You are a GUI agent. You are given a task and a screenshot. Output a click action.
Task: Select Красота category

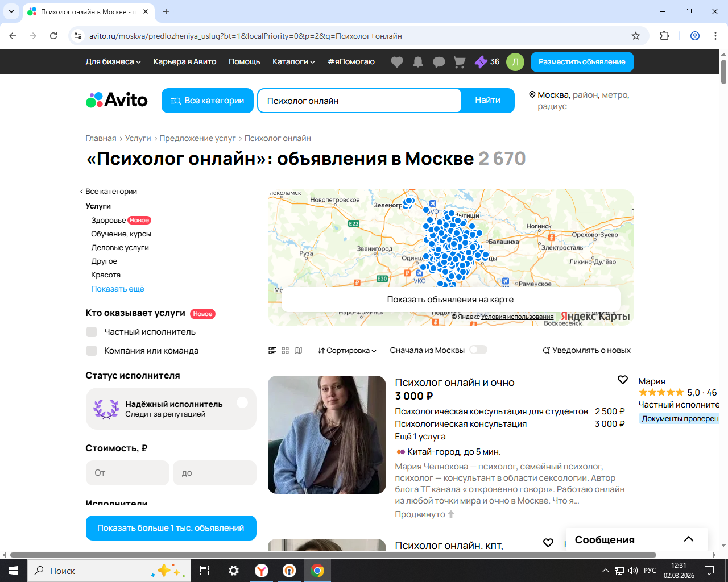(x=106, y=275)
